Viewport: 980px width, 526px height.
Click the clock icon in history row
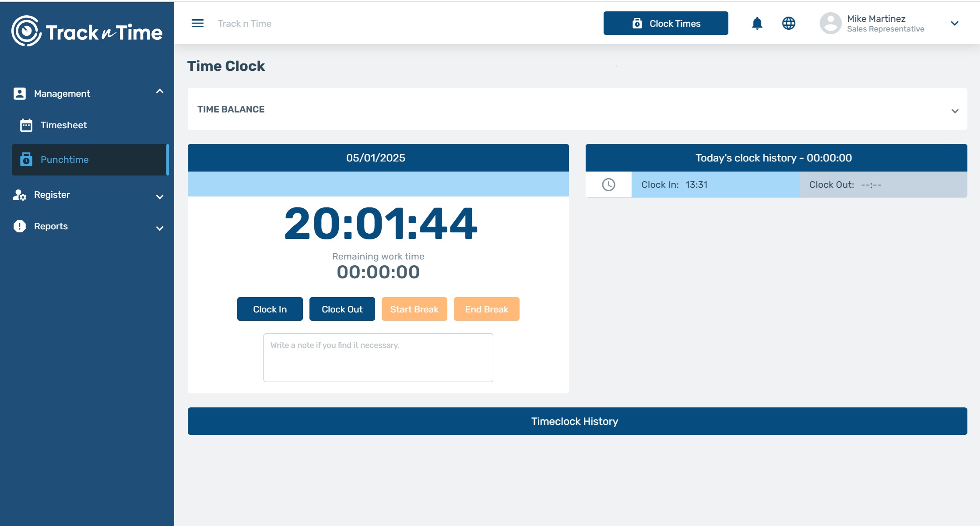click(608, 185)
